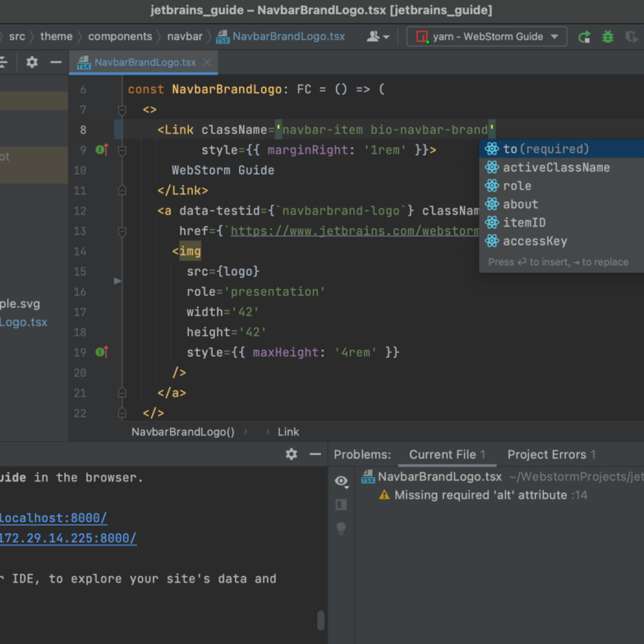Click the coverage run icon in toolbar

pyautogui.click(x=631, y=37)
